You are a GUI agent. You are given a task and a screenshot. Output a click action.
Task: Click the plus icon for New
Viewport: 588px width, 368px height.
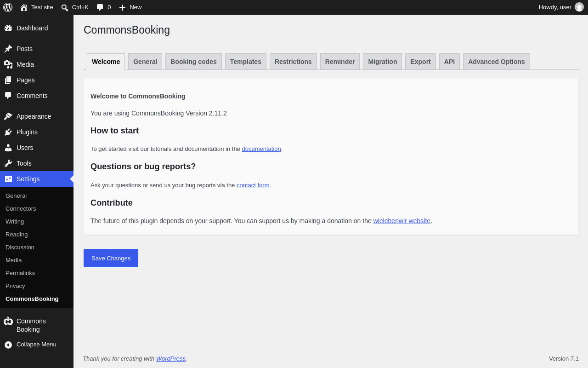122,7
